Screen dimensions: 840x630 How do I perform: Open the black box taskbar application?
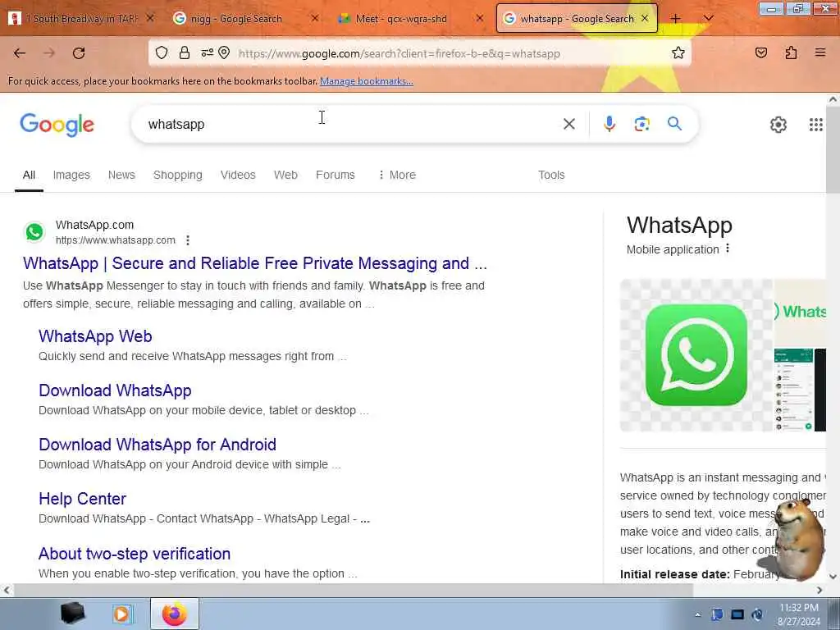pyautogui.click(x=72, y=614)
